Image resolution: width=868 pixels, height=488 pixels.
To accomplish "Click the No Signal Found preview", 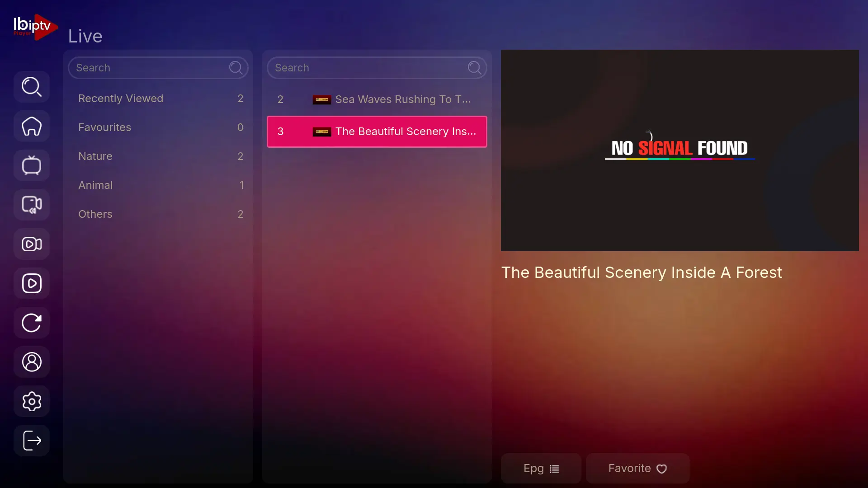I will point(679,150).
